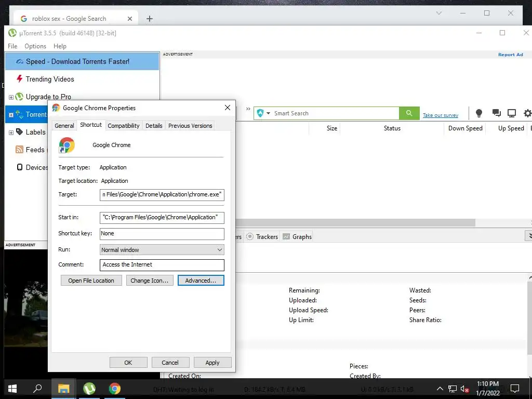
Task: Open the uTorrent File menu
Action: 12,46
